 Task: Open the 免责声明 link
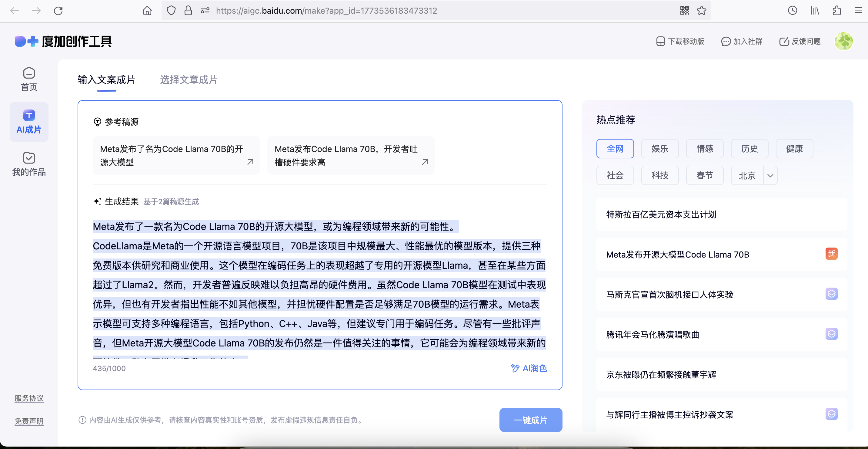coord(29,421)
